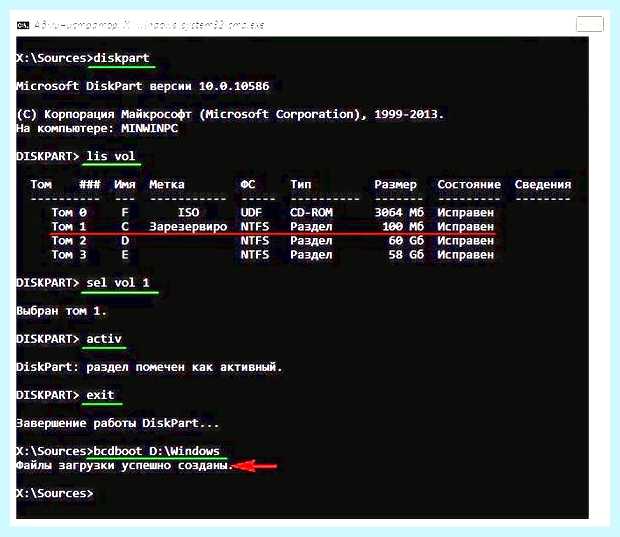
Task: Click the last empty 'X:\Sources>' prompt
Action: pyautogui.click(x=55, y=494)
